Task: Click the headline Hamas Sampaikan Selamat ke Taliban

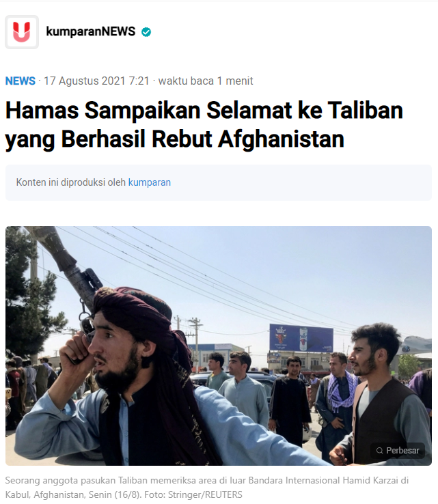Action: 204,110
